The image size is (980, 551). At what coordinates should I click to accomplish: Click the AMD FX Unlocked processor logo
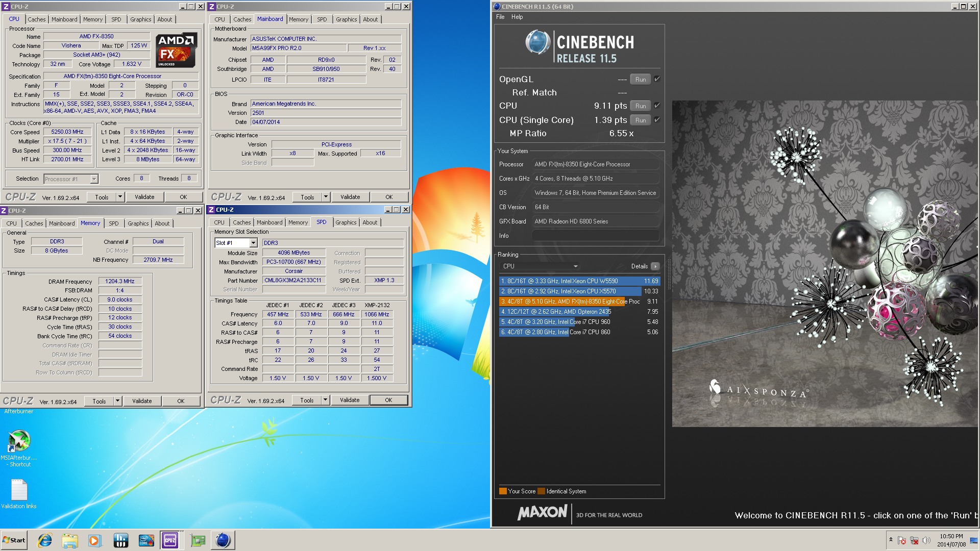[x=176, y=50]
